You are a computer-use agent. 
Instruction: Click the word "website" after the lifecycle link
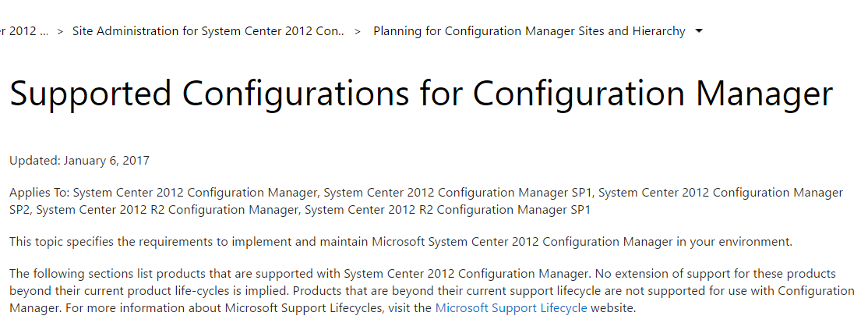coord(612,308)
